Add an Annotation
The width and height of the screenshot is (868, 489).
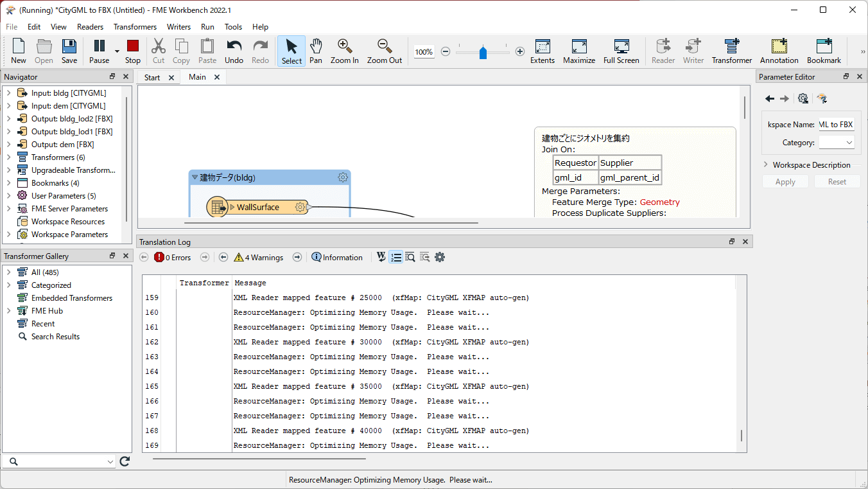click(779, 51)
